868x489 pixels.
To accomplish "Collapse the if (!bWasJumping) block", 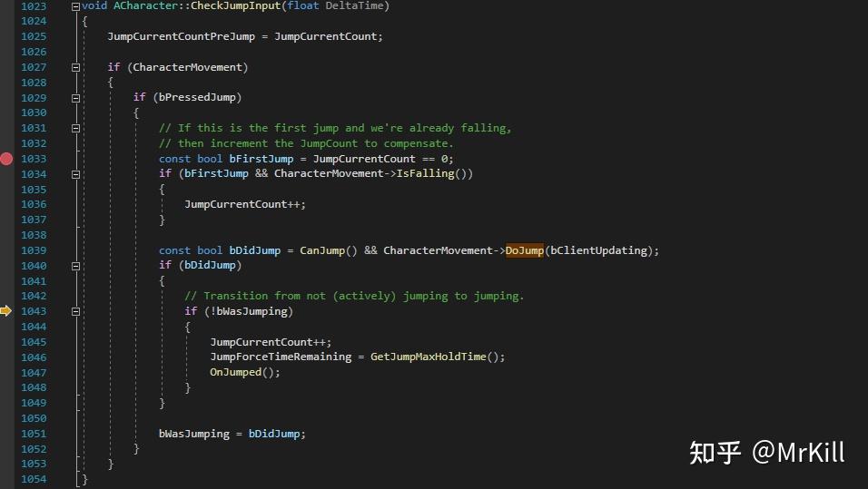I will (76, 311).
